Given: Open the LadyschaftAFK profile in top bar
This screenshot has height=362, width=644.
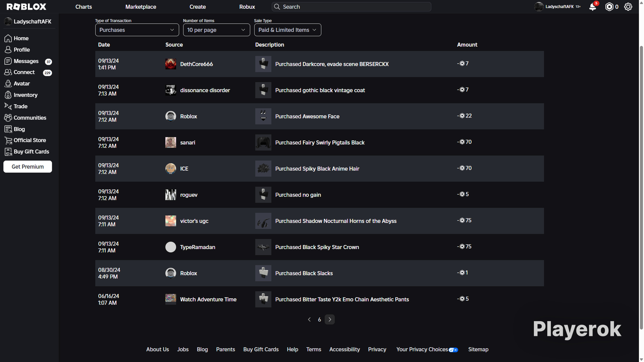Looking at the screenshot, I should click(x=557, y=7).
